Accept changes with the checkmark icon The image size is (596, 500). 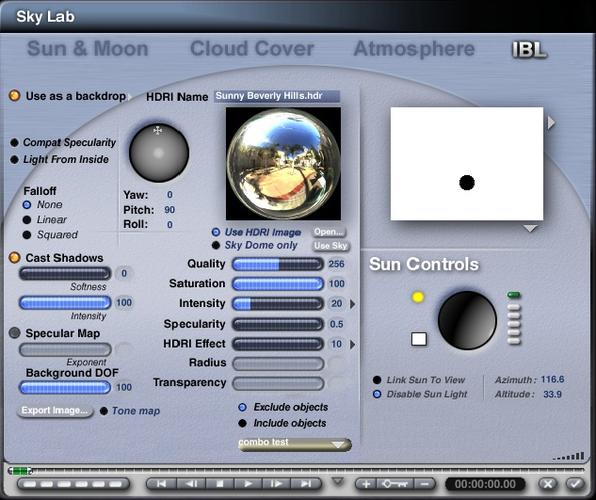tap(575, 484)
